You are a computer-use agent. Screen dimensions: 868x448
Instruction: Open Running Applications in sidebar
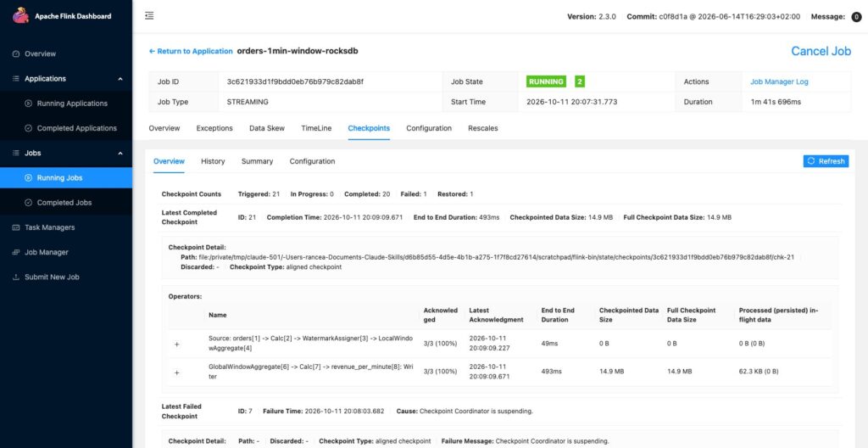(72, 104)
